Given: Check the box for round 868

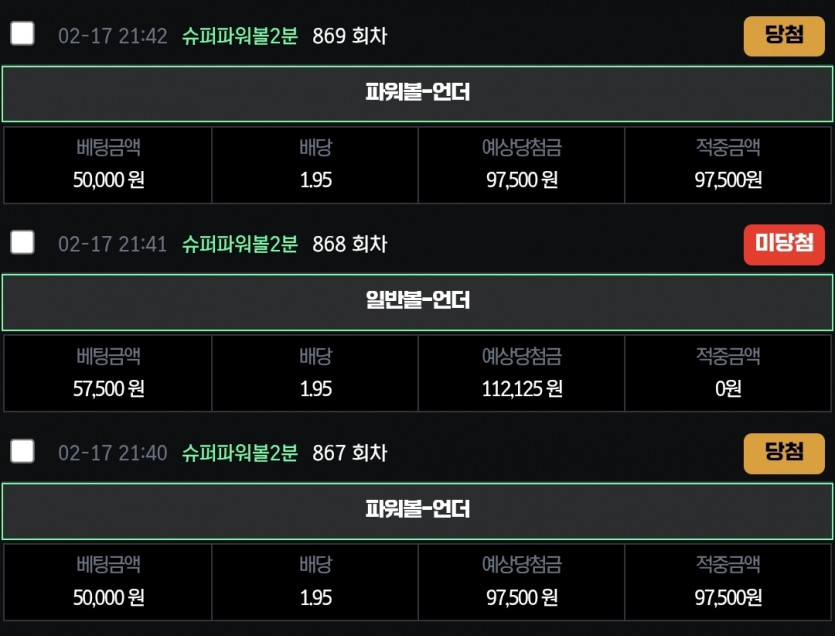Looking at the screenshot, I should coord(22,242).
